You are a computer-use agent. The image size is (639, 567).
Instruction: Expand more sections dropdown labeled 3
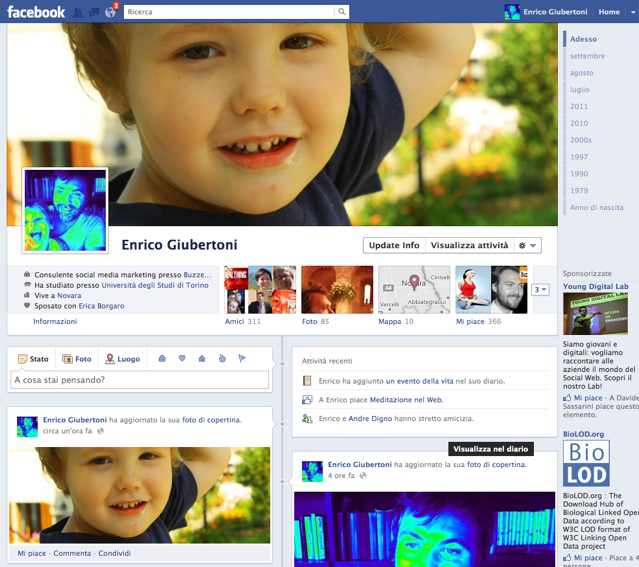(541, 289)
